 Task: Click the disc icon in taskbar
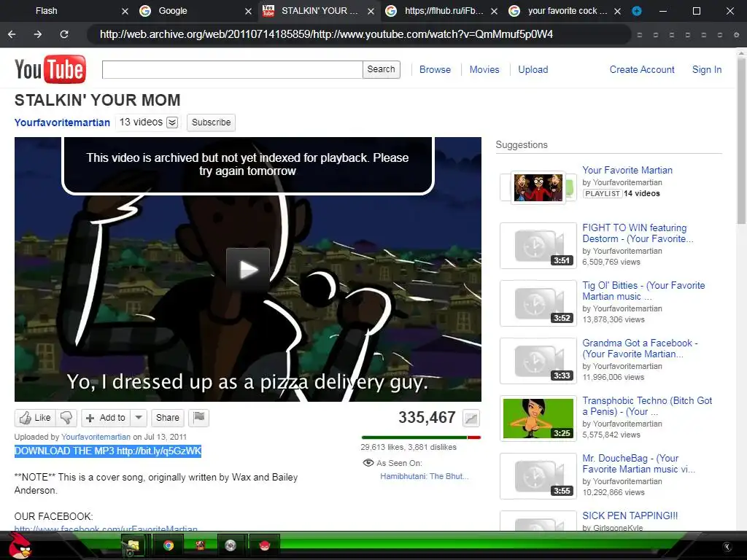click(231, 545)
